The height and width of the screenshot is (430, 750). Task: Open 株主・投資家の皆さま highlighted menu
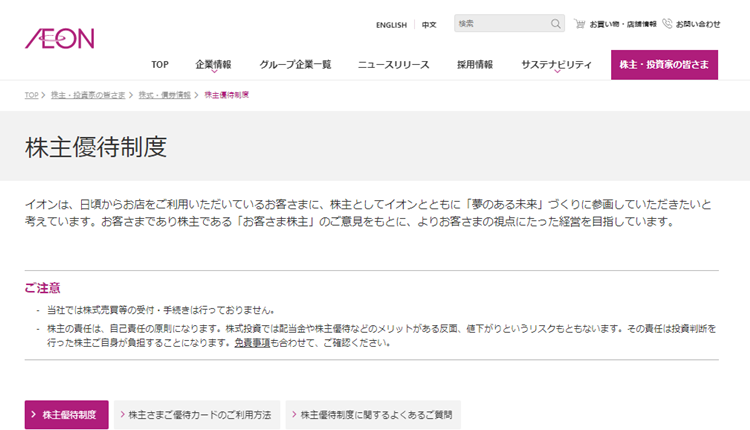pos(664,65)
